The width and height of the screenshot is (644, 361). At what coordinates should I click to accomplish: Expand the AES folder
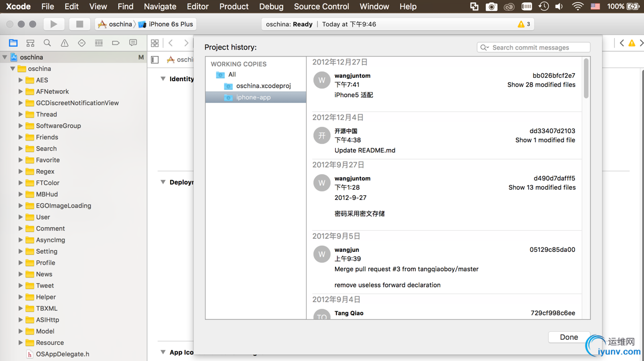(x=20, y=80)
